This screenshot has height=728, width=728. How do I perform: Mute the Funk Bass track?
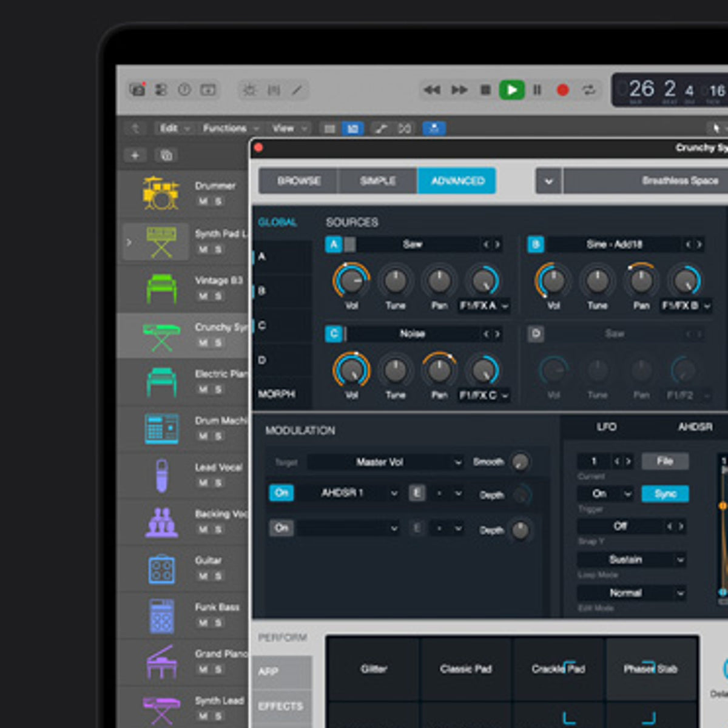pos(203,623)
